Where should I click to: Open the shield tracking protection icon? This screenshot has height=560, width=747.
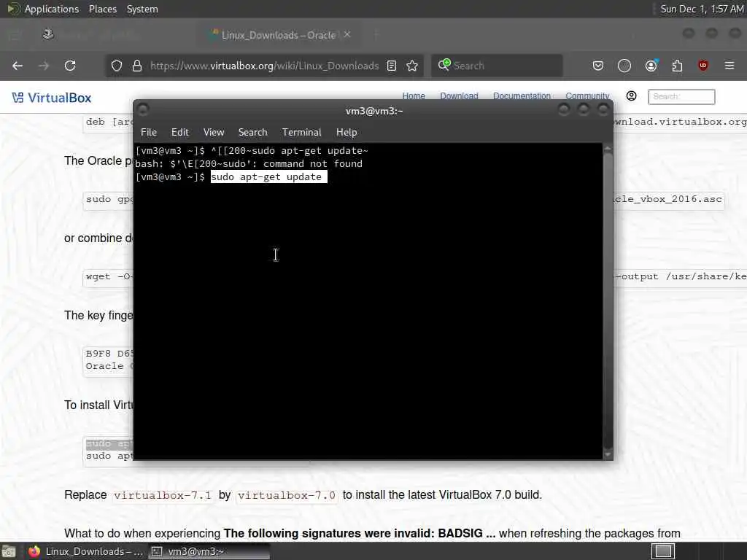(116, 66)
